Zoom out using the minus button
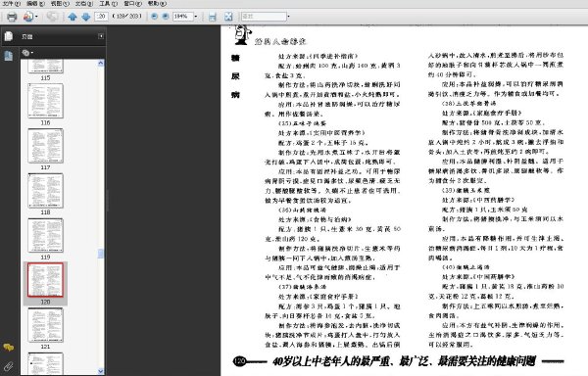 pos(154,17)
